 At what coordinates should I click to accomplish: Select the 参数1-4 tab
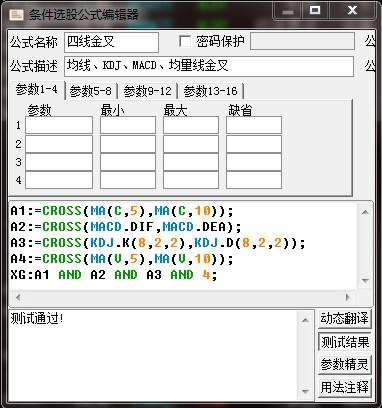(37, 90)
